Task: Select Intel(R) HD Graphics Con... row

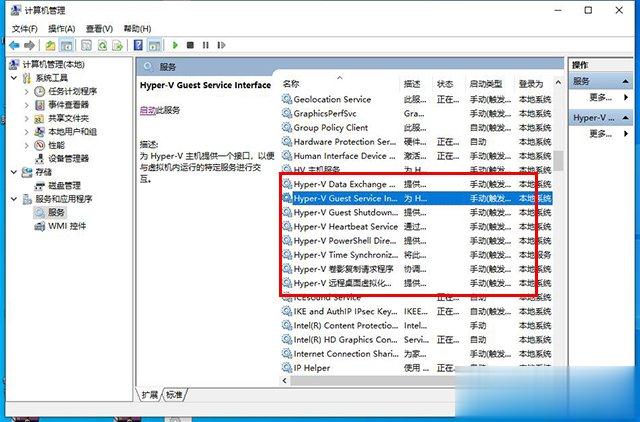Action: pos(416,340)
